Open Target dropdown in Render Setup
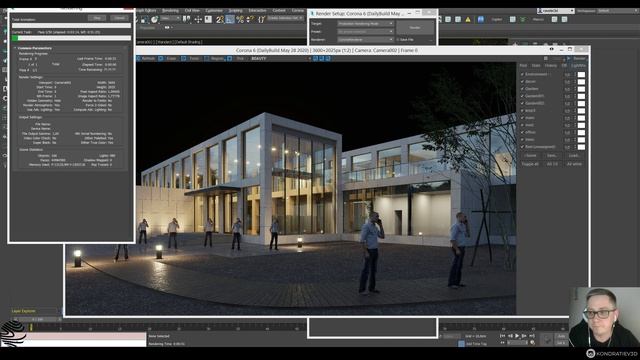Image resolution: width=640 pixels, height=360 pixels. [366, 24]
